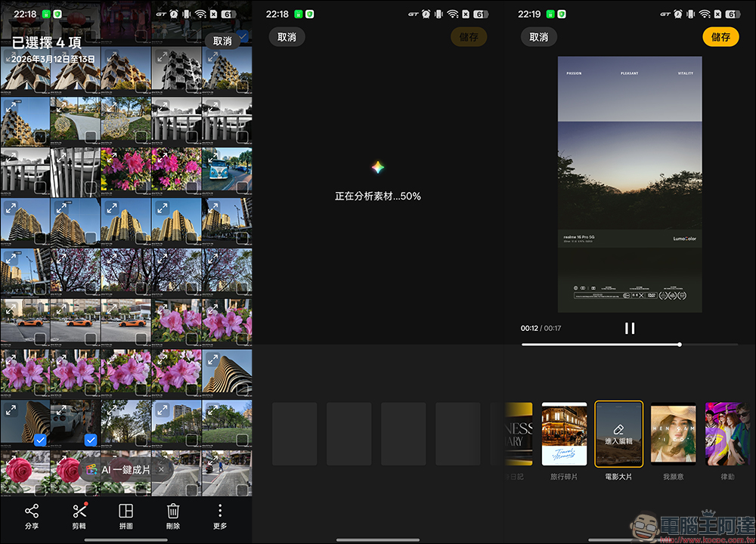
Task: Expand the green park lawn photo
Action: (x=212, y=410)
